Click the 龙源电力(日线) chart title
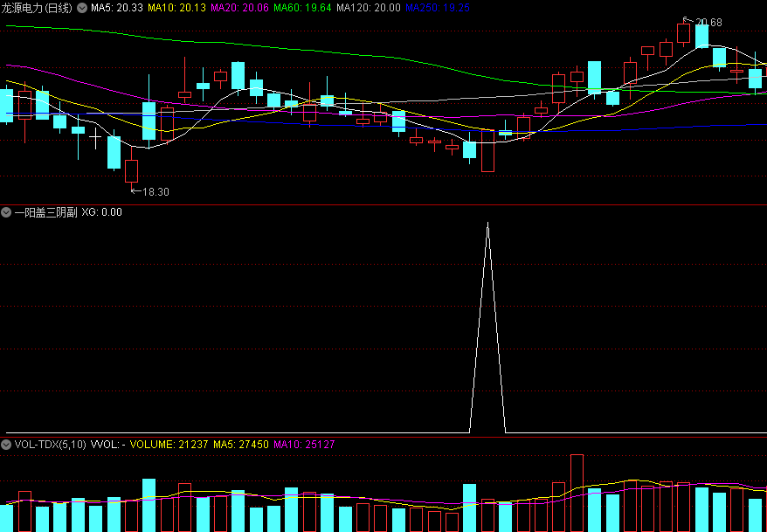Screen dimensions: 767x532 point(38,8)
